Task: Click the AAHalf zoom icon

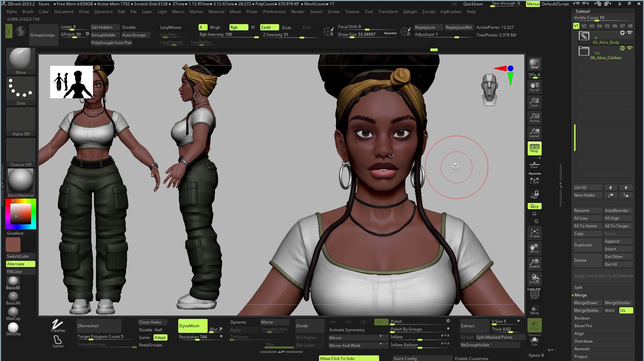Action: (534, 133)
